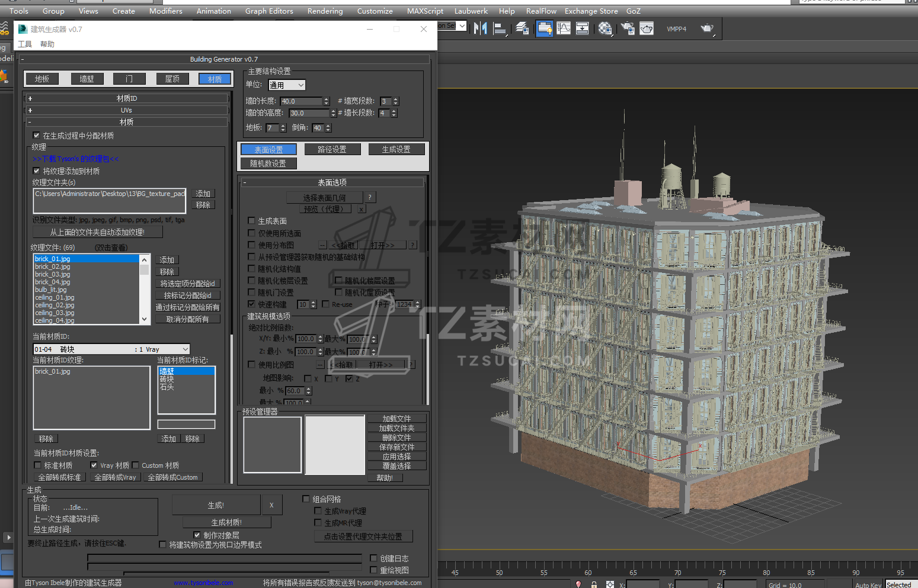Image resolution: width=918 pixels, height=588 pixels.
Task: Open the Schematic View icon
Action: [583, 28]
